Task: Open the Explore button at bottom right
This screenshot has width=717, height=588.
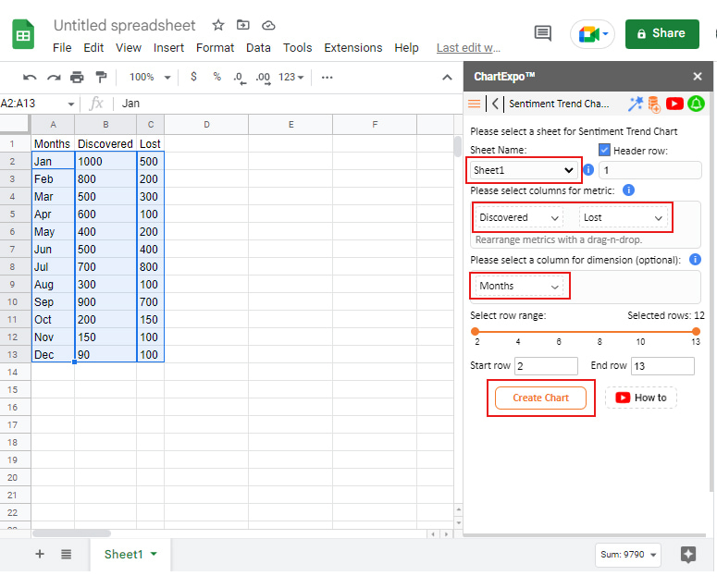Action: click(x=688, y=554)
